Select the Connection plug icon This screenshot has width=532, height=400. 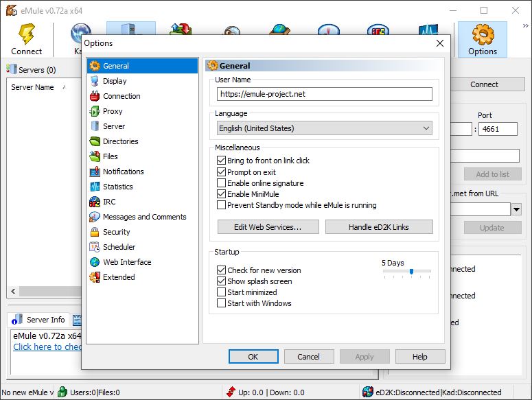95,96
